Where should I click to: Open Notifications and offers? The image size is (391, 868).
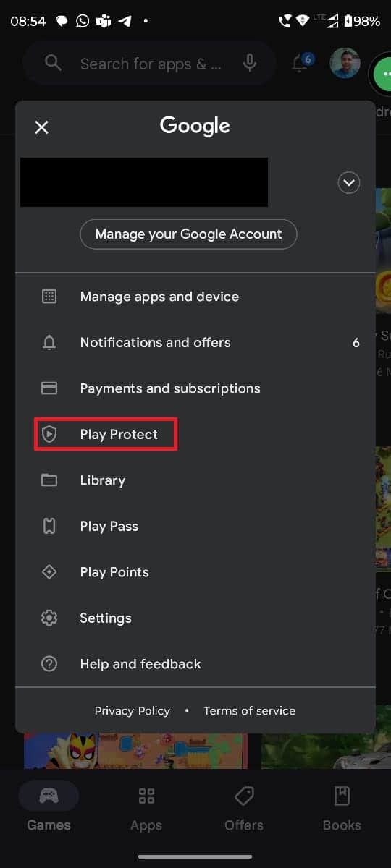click(x=195, y=342)
